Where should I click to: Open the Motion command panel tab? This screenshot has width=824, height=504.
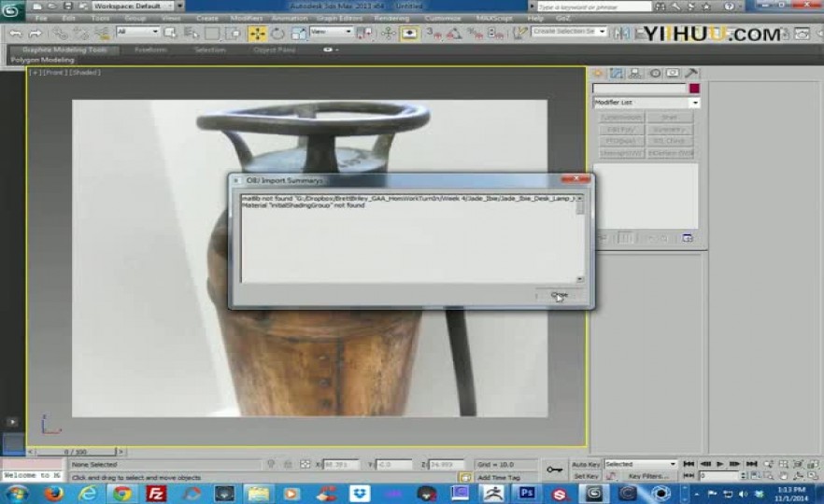(x=654, y=74)
